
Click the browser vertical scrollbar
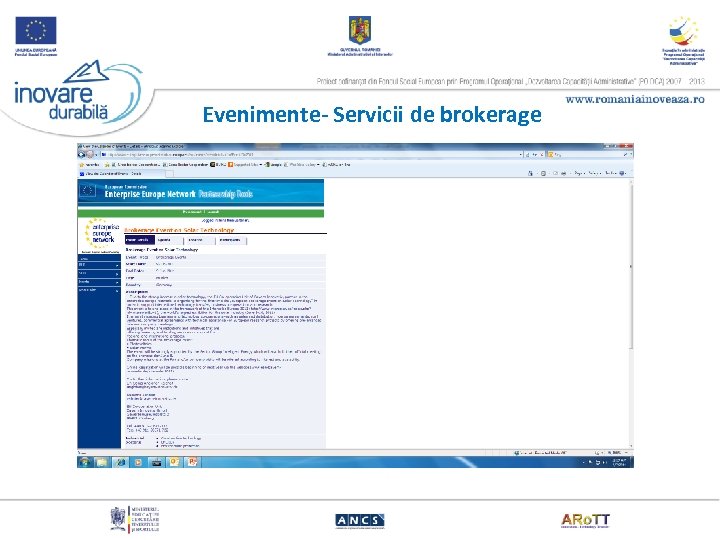(631, 314)
